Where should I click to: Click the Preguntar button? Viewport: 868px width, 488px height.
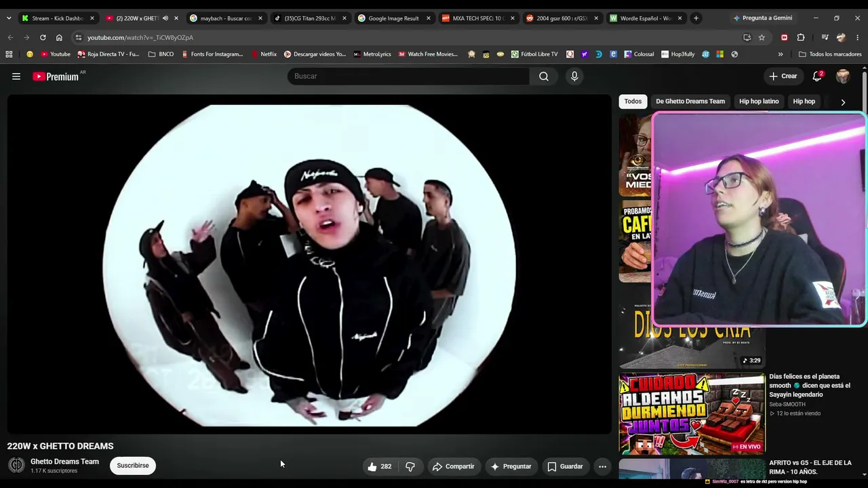[x=511, y=466]
